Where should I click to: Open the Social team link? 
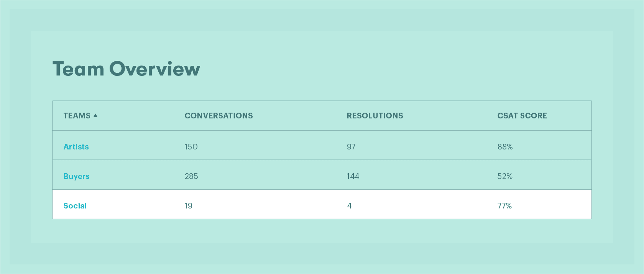[75, 205]
